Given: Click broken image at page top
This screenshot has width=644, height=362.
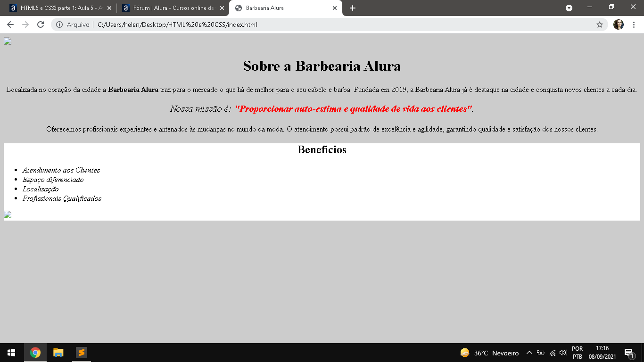Looking at the screenshot, I should click(8, 41).
